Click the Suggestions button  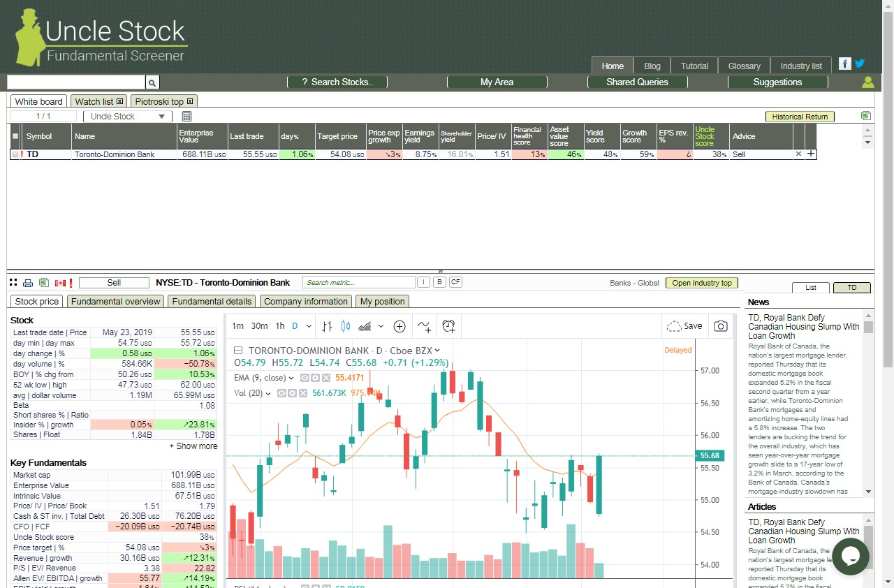click(x=777, y=82)
